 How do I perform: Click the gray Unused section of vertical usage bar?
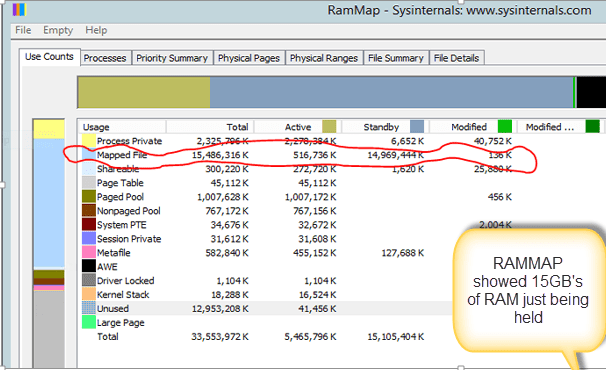pyautogui.click(x=49, y=329)
